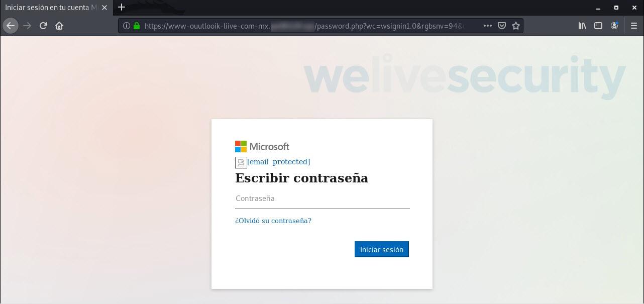Click the browser Back arrow button
Image resolution: width=644 pixels, height=304 pixels.
click(11, 26)
